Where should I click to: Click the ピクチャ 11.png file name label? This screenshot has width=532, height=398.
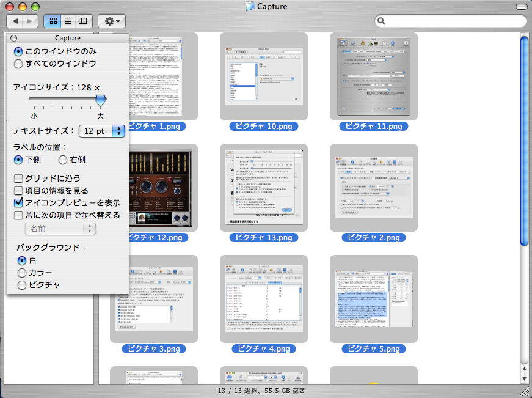coord(374,127)
